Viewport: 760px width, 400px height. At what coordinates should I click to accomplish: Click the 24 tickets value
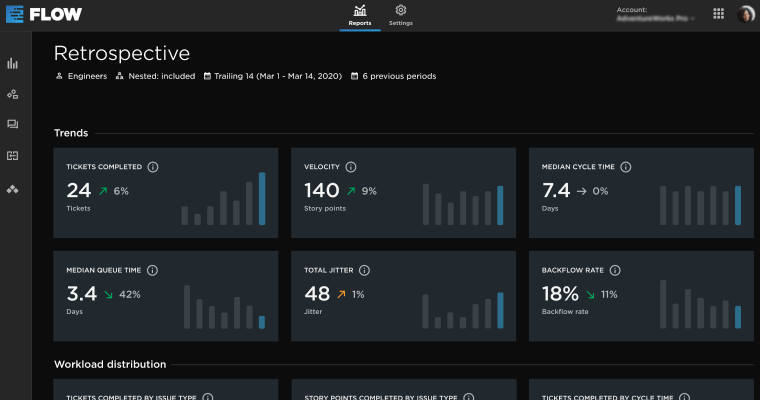tap(79, 191)
